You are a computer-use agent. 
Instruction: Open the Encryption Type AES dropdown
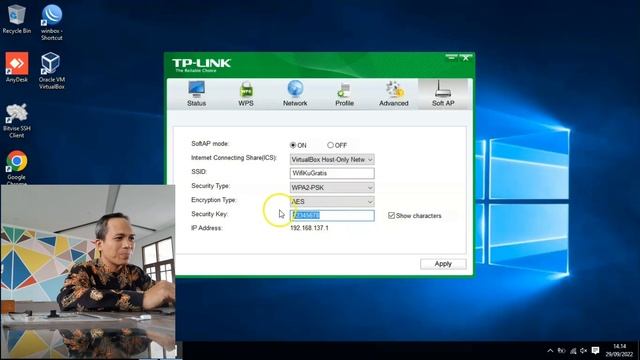pyautogui.click(x=332, y=201)
